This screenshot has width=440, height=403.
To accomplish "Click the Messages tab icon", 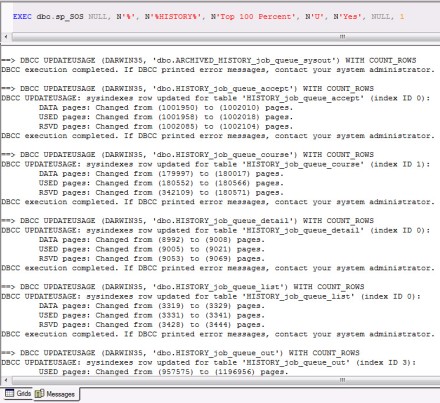I will 39,394.
